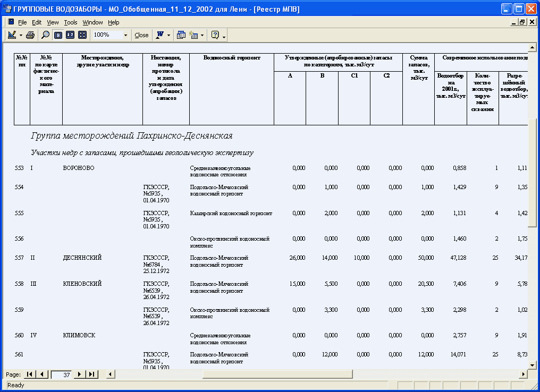The width and height of the screenshot is (540, 392).
Task: Open the Edit menu
Action: 37,22
